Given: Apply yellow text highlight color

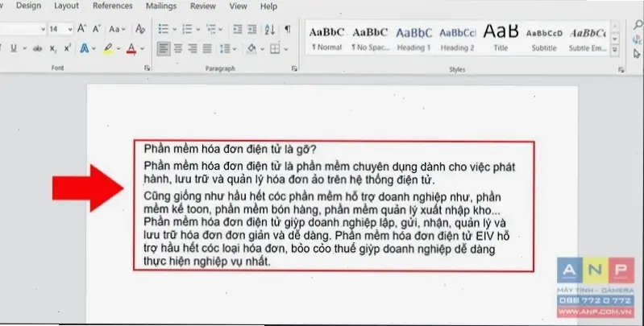Looking at the screenshot, I should tap(108, 48).
